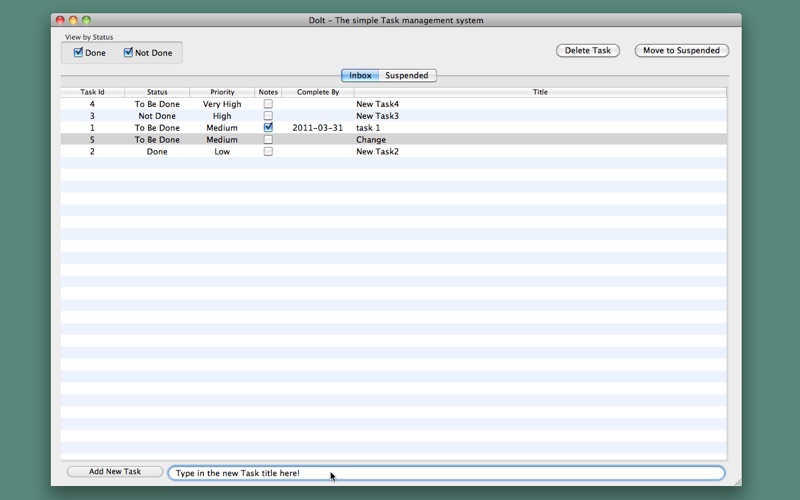Check the Notes box for New Task4
The image size is (800, 500).
click(x=268, y=104)
